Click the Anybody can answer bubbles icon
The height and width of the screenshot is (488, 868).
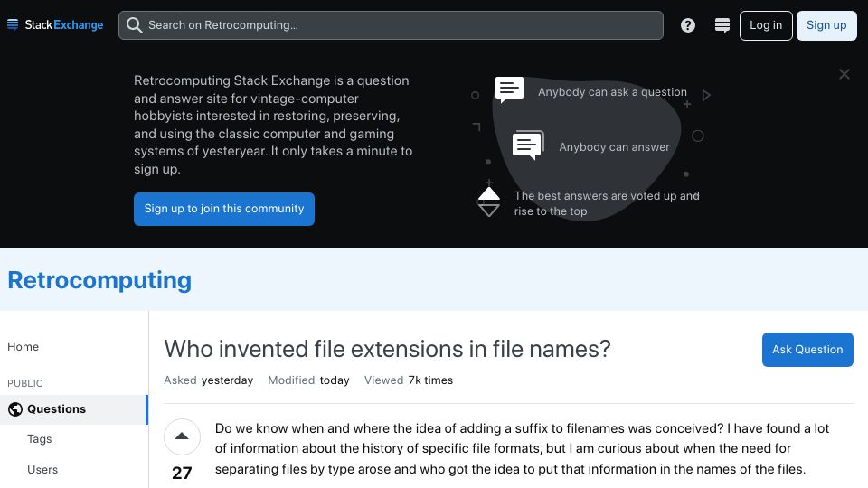click(x=528, y=145)
